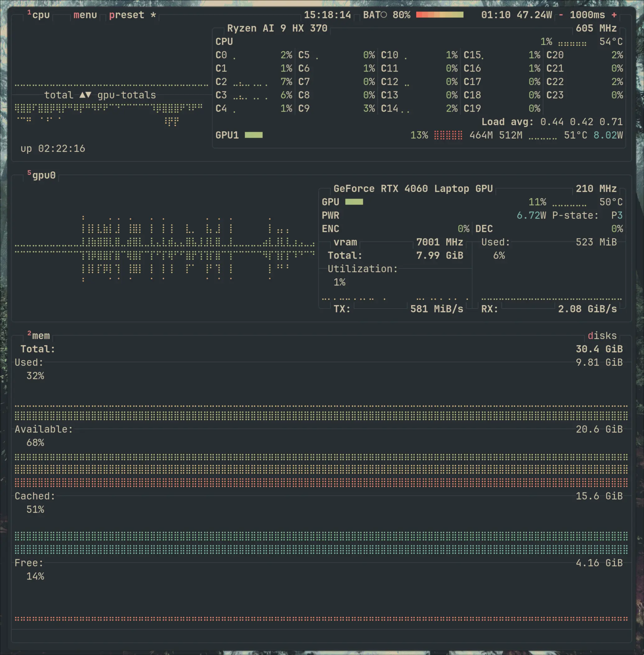Click the uptime display up 02:22:16
The height and width of the screenshot is (655, 644).
pos(53,148)
